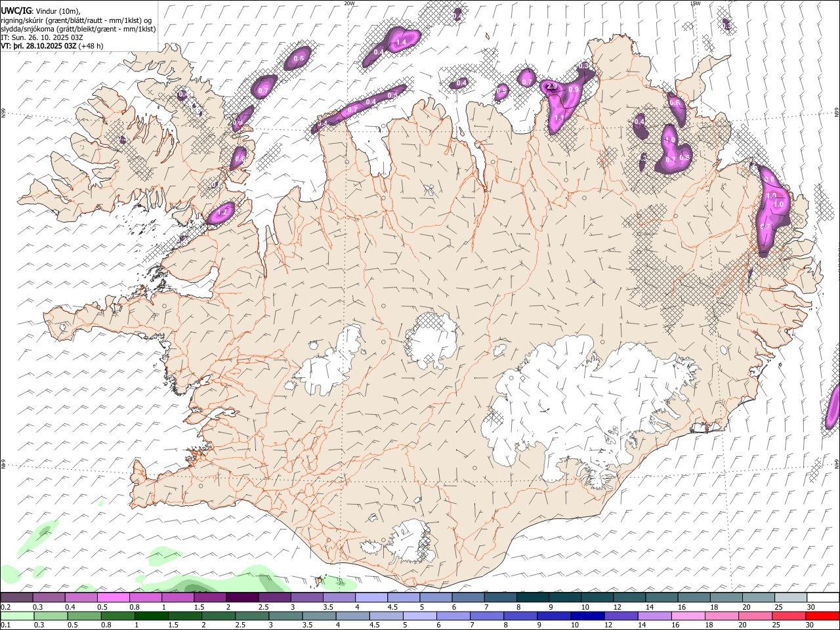Select blue rain swatch between 8 and 9
Image resolution: width=840 pixels, height=630 pixels.
click(521, 616)
